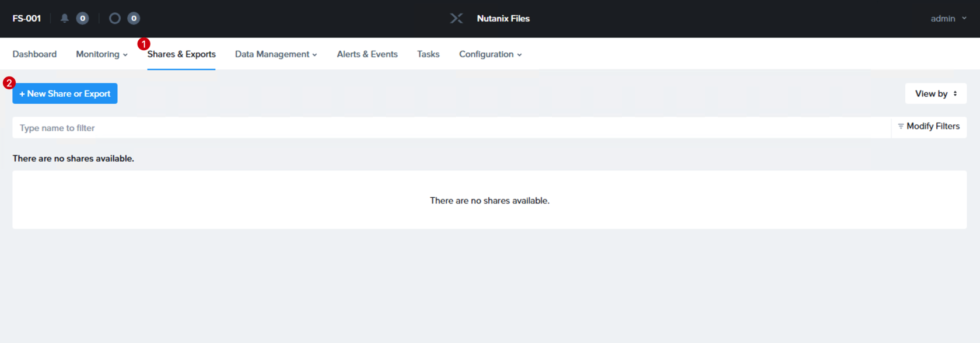Viewport: 980px width, 343px height.
Task: Open the View by dropdown
Action: coord(936,93)
